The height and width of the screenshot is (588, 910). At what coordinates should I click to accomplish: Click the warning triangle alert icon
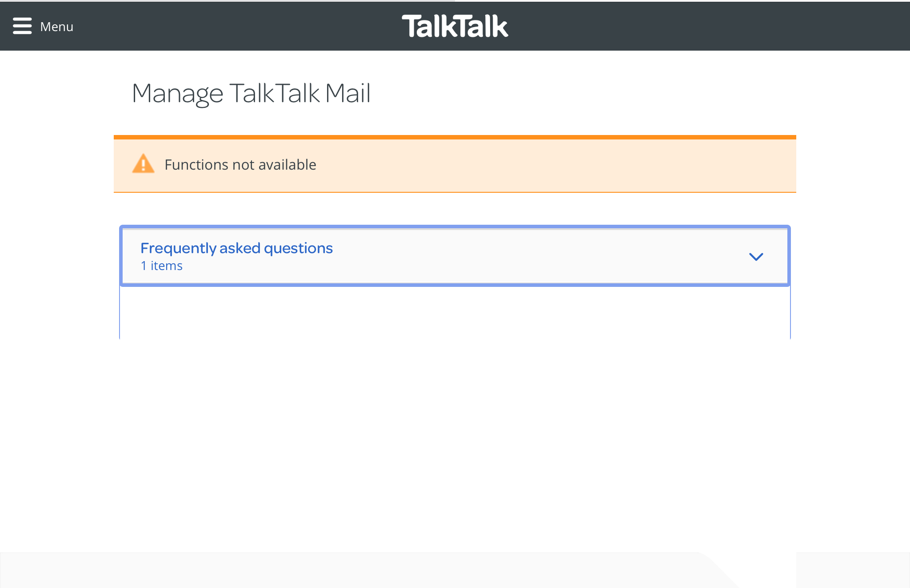click(x=143, y=164)
